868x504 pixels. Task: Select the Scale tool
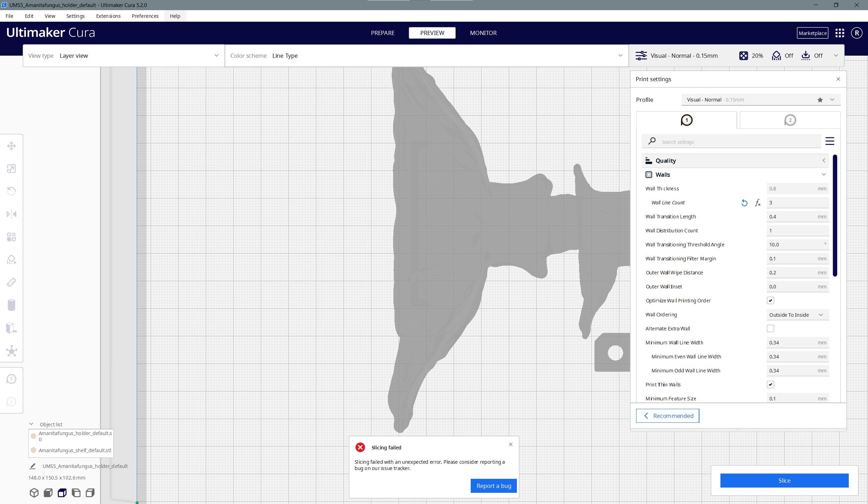[x=11, y=168]
